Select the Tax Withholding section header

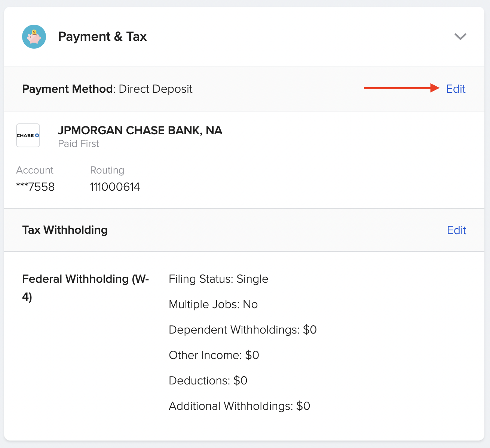tap(65, 230)
